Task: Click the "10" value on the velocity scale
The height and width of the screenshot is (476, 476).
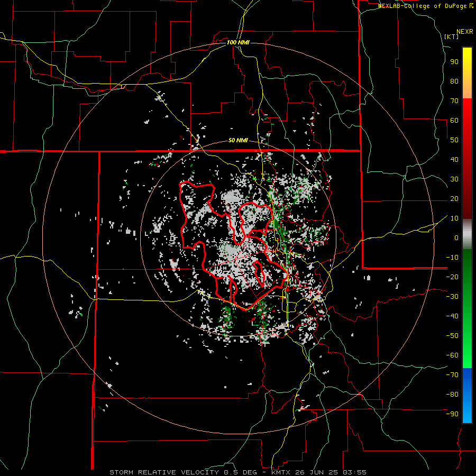Action: (x=454, y=218)
